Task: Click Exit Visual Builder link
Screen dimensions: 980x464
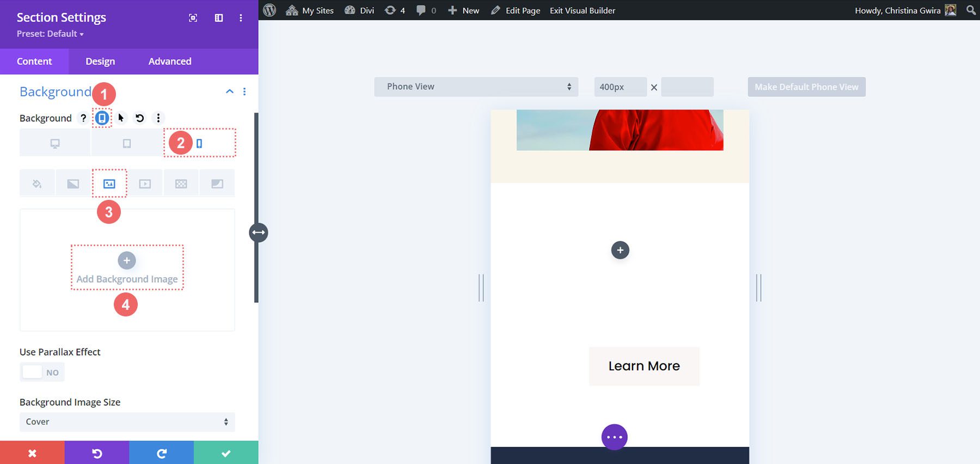Action: coord(583,10)
